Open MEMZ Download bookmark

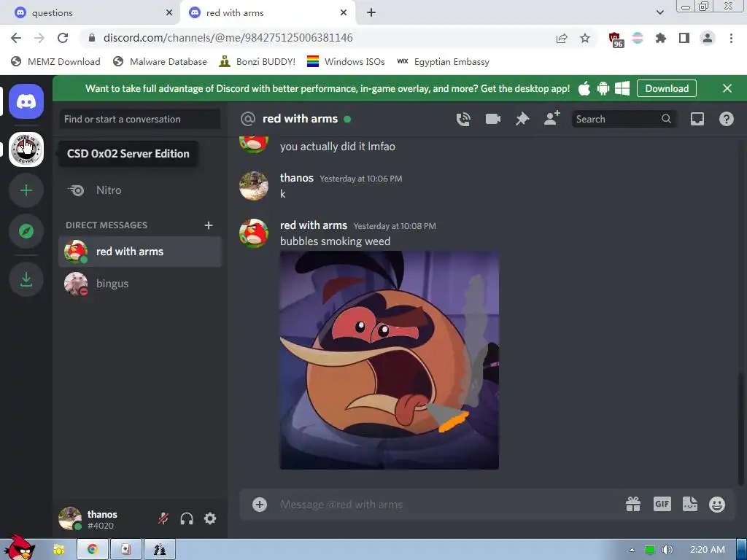point(55,62)
